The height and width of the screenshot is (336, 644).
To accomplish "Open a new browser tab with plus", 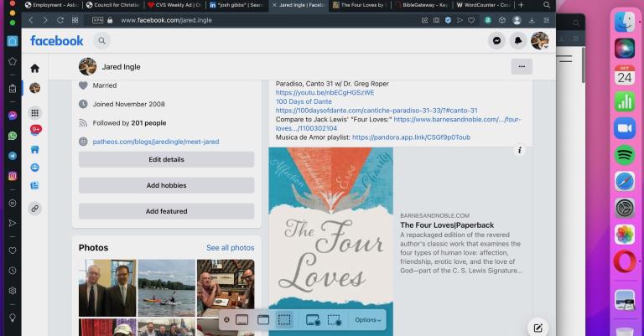I will click(x=521, y=5).
